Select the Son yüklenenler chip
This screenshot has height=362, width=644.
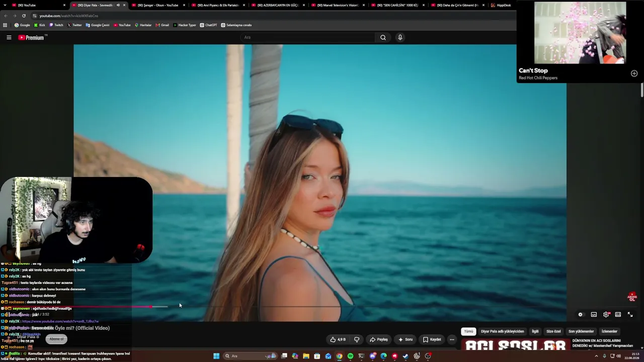coord(581,331)
